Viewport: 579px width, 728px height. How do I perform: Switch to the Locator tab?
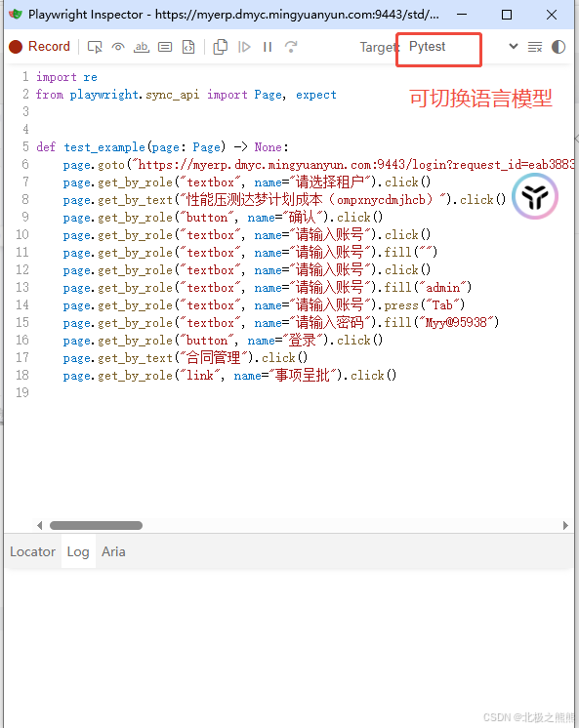(x=32, y=551)
